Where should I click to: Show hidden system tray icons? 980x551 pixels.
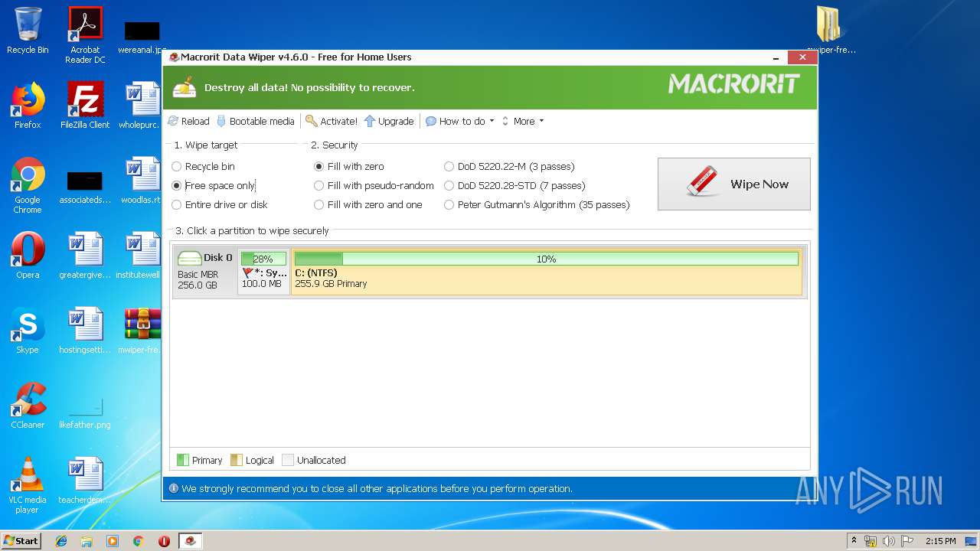pyautogui.click(x=854, y=541)
